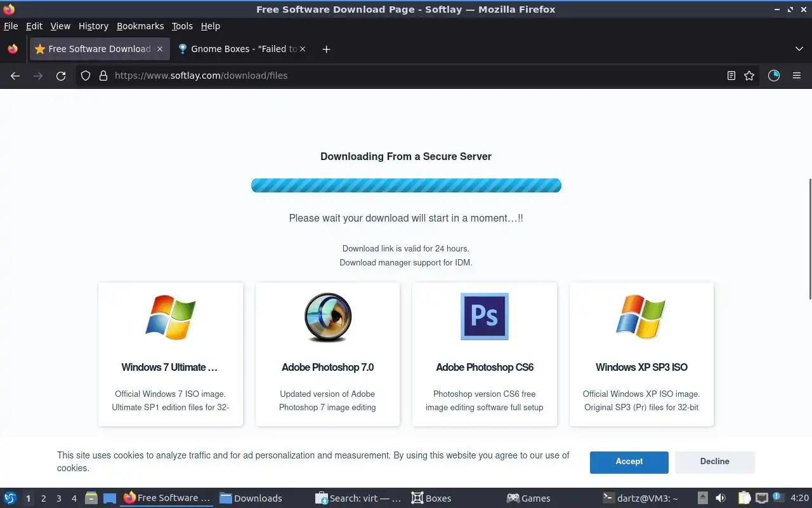
Task: Click the blue download progress bar
Action: 406,185
